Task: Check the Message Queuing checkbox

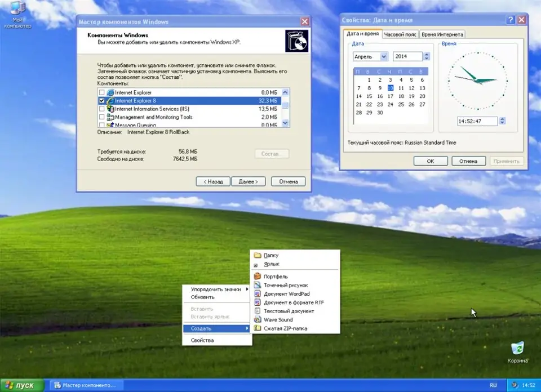Action: [x=101, y=125]
